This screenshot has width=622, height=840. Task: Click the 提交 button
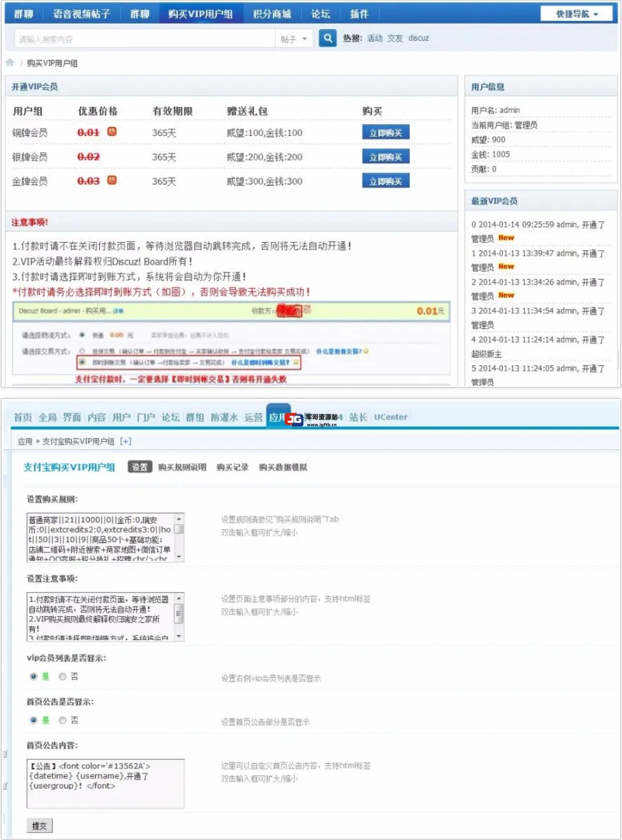(39, 826)
